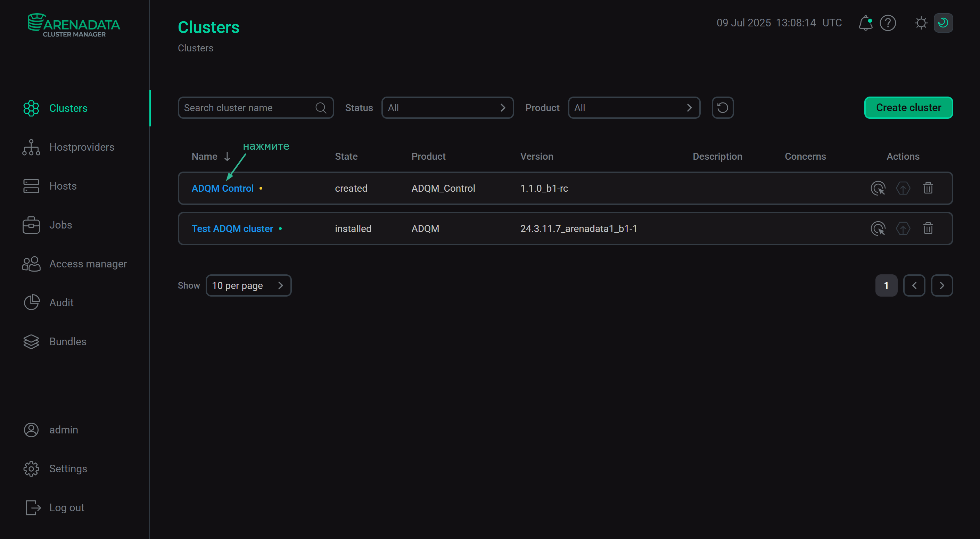The image size is (980, 539).
Task: Open the ADQM Control cluster link
Action: click(x=222, y=188)
